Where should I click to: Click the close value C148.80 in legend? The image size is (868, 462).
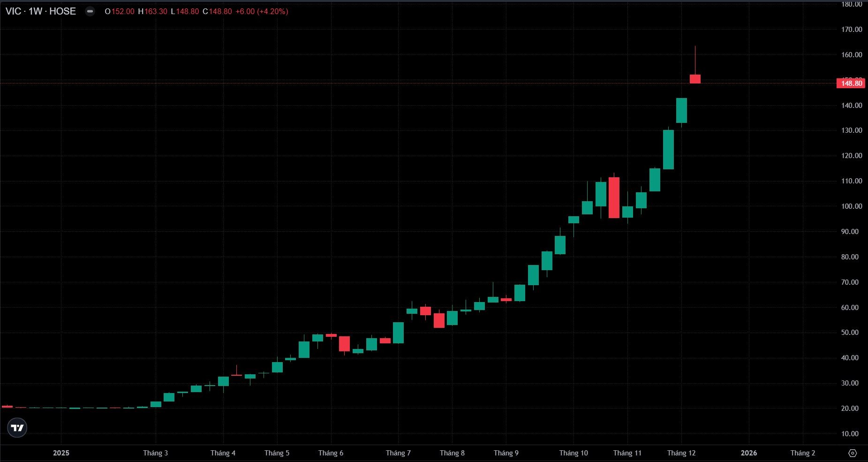[x=217, y=11]
